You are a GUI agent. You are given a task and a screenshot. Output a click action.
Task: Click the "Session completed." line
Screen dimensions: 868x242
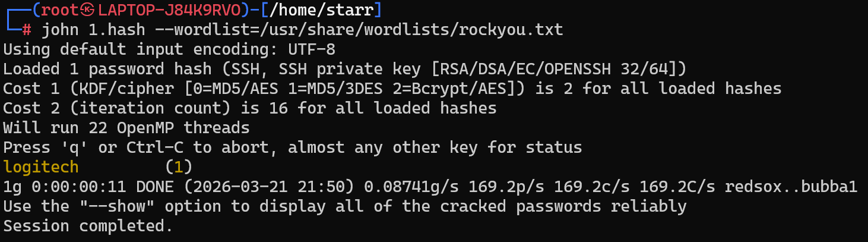click(x=88, y=226)
